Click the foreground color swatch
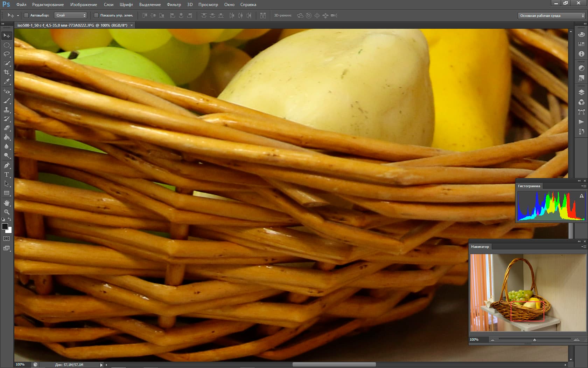Screen dimensions: 588x368 [5, 226]
